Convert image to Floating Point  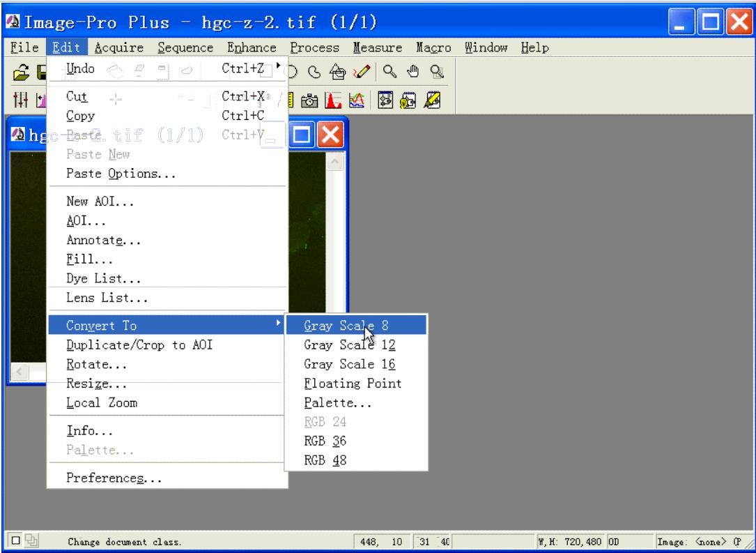356,383
